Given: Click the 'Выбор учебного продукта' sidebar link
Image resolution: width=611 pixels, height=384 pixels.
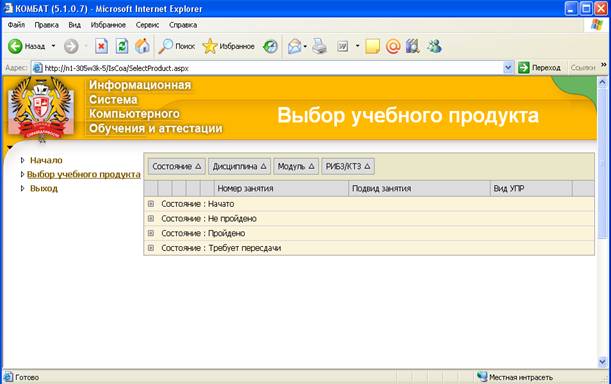Looking at the screenshot, I should (84, 174).
